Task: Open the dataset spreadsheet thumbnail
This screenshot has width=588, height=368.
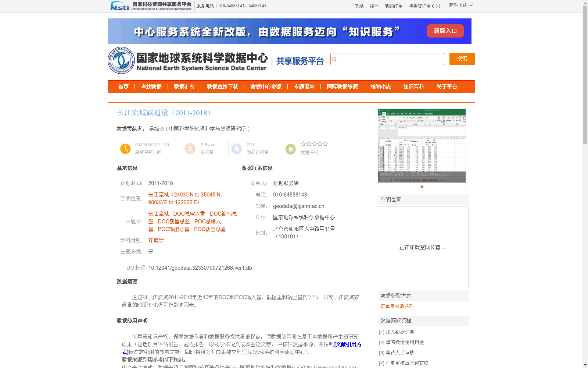Action: tap(422, 146)
